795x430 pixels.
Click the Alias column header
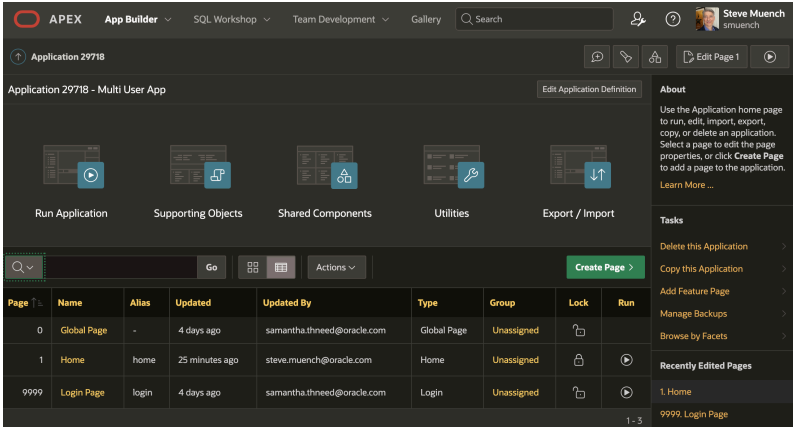[x=140, y=303]
